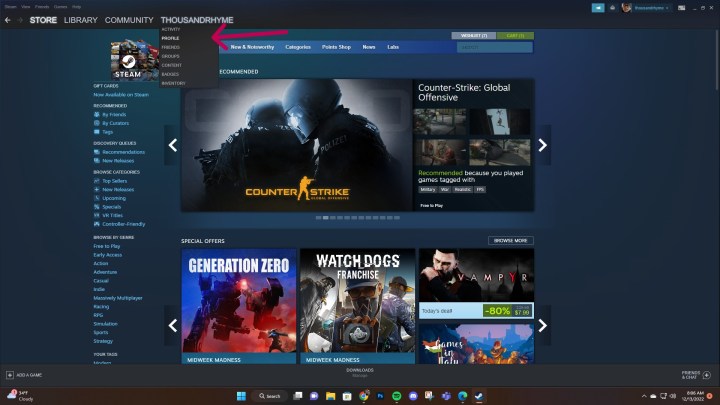This screenshot has width=720, height=405.
Task: Open the View menu
Action: (x=26, y=7)
